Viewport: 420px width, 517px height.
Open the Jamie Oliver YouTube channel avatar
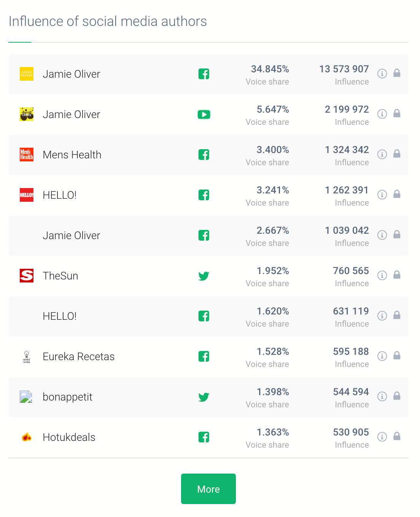[x=27, y=114]
